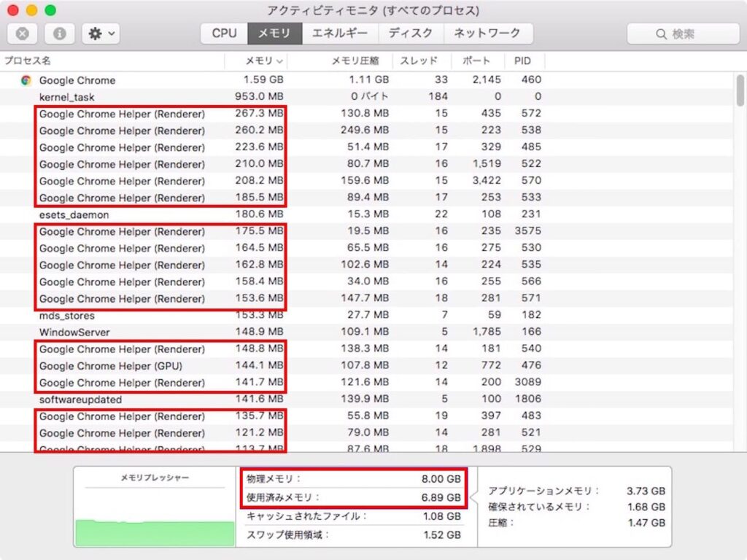
Task: Select the Google Chrome process row
Action: [367, 80]
